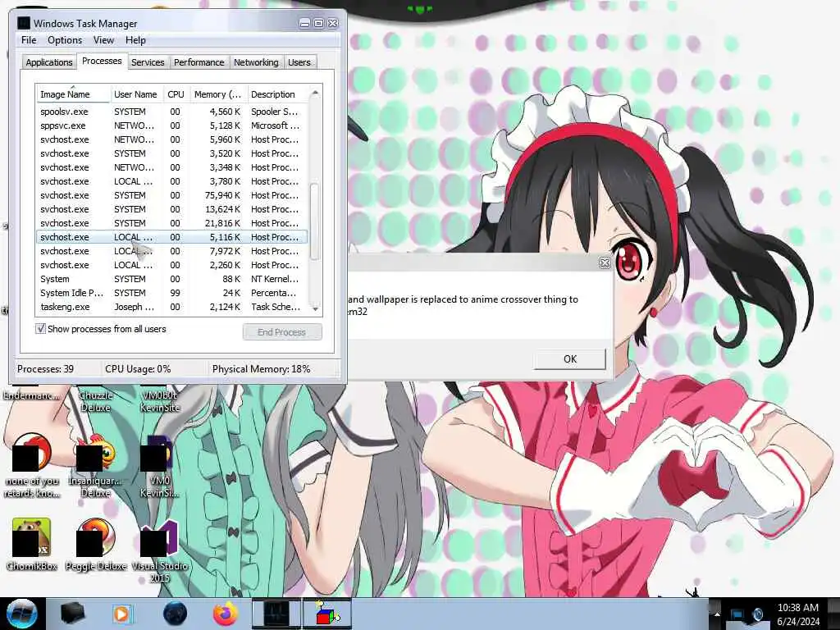Switch to the Services tab
840x630 pixels.
(148, 62)
